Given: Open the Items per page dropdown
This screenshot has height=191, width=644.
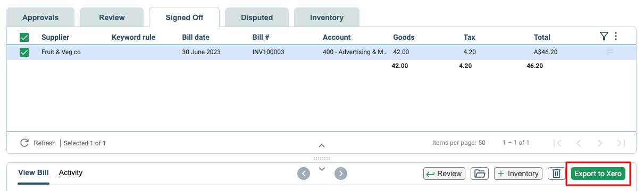Looking at the screenshot, I should pos(482,143).
